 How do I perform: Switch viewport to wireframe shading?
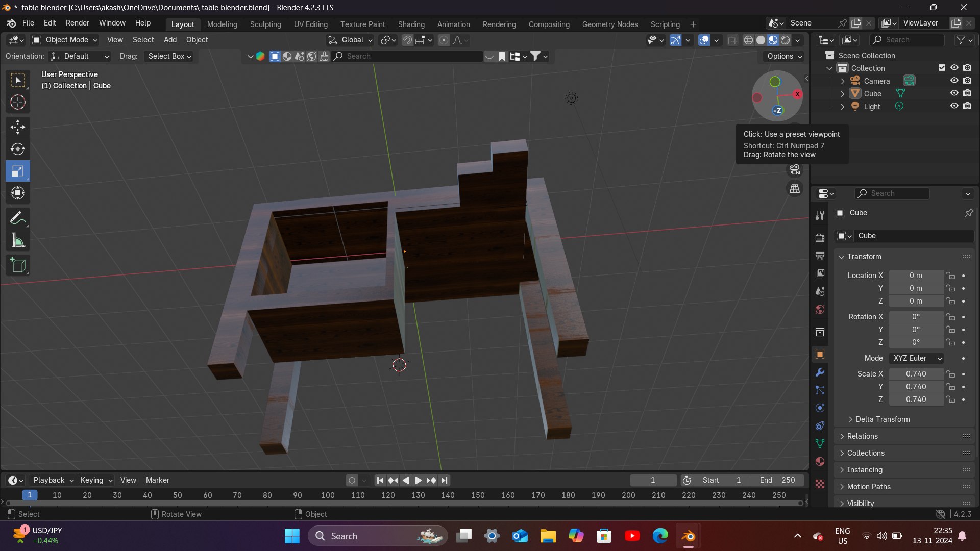(748, 40)
